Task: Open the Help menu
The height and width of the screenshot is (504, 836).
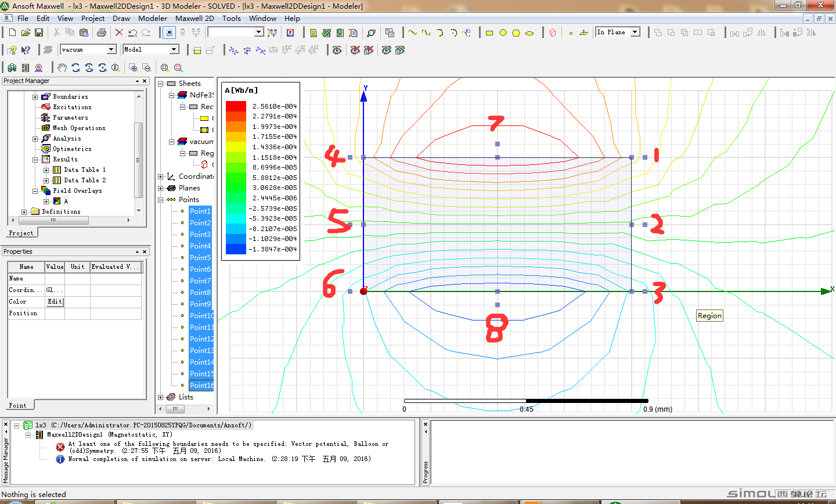Action: 292,18
